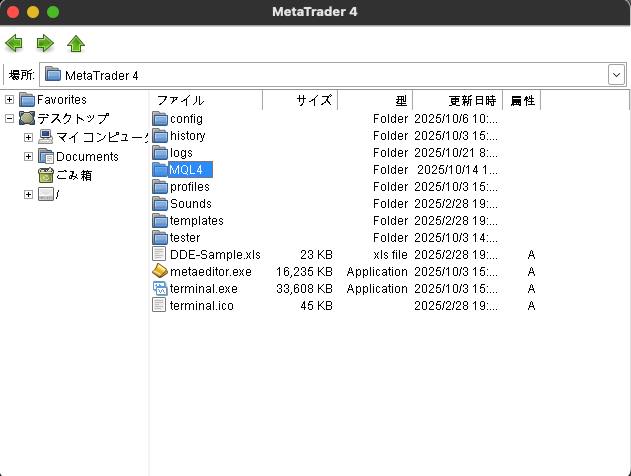Sort by サイズ column header
This screenshot has width=631, height=476.
click(x=300, y=100)
